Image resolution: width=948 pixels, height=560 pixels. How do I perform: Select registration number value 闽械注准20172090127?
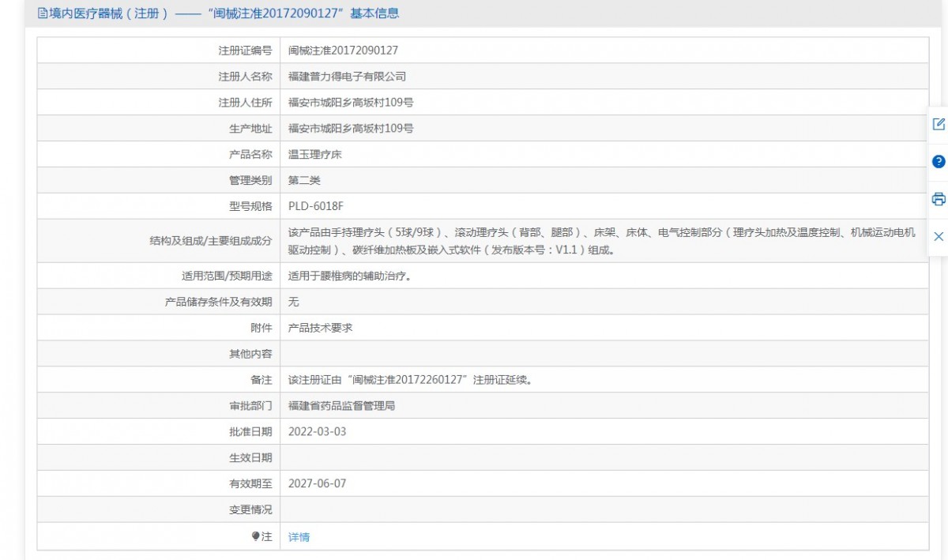(x=343, y=50)
